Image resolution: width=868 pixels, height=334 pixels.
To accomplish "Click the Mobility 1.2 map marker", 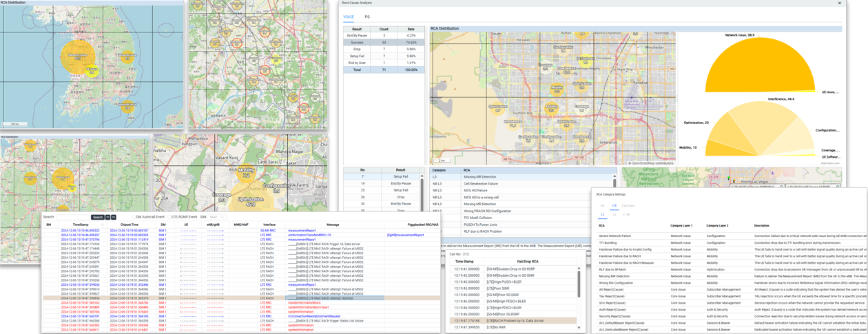I will tap(245, 172).
